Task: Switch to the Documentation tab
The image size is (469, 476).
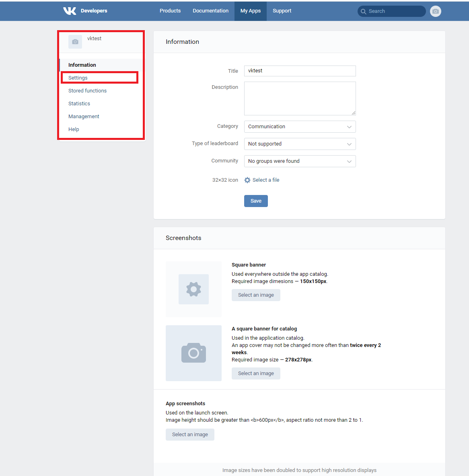Action: [210, 11]
